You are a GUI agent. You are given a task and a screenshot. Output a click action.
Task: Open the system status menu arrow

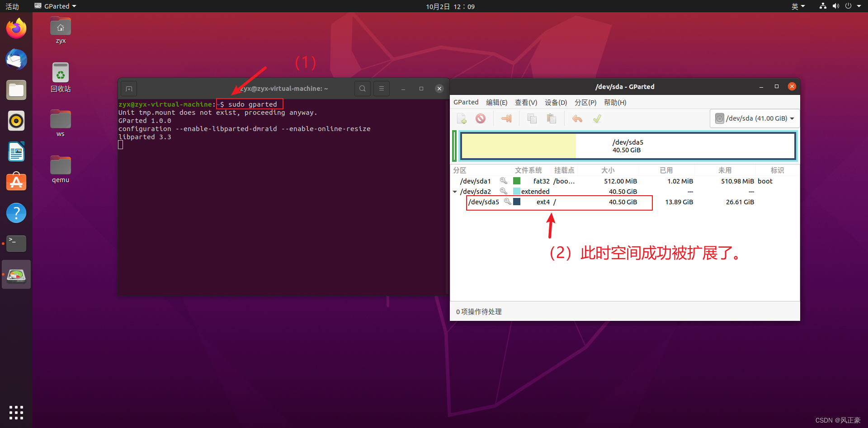coord(859,6)
